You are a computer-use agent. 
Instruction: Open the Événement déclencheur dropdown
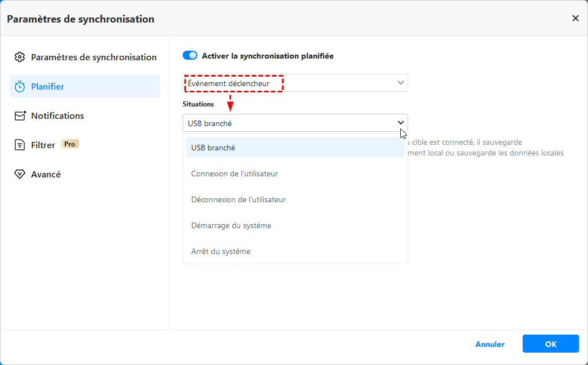coord(295,83)
